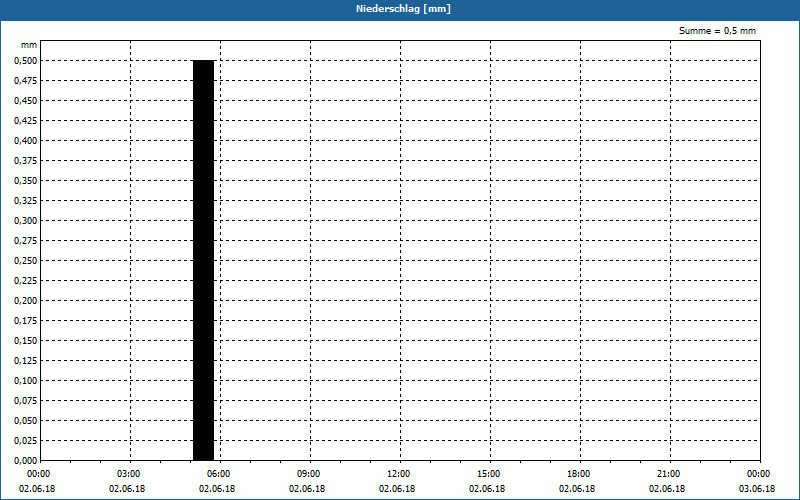Click the 00:00 label above 03.06.18
This screenshot has height=500, width=800.
759,474
